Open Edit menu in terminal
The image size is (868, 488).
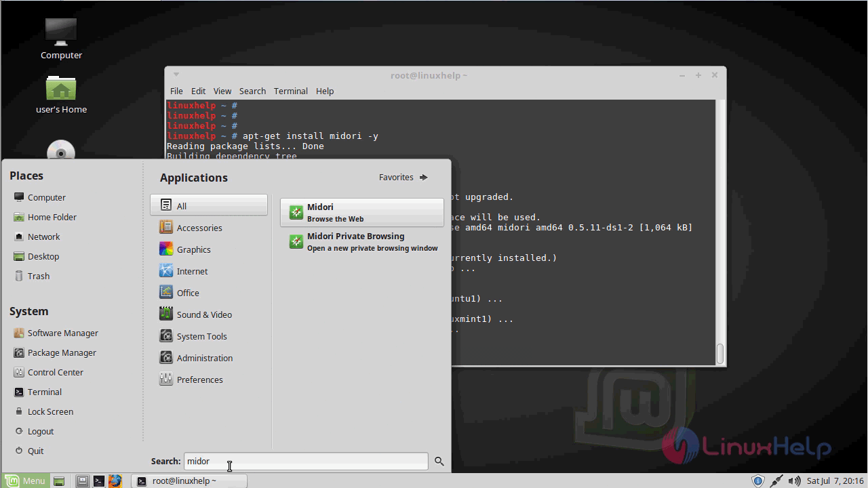pos(198,91)
